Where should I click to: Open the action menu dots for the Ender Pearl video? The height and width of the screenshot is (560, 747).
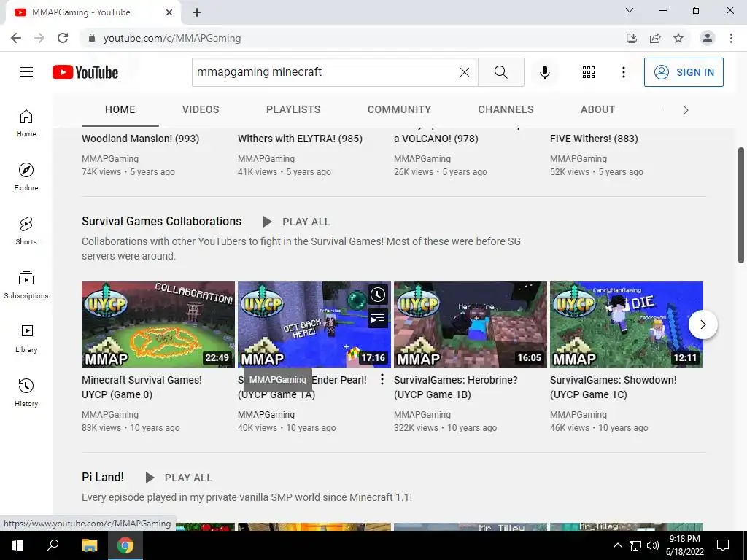coord(382,379)
